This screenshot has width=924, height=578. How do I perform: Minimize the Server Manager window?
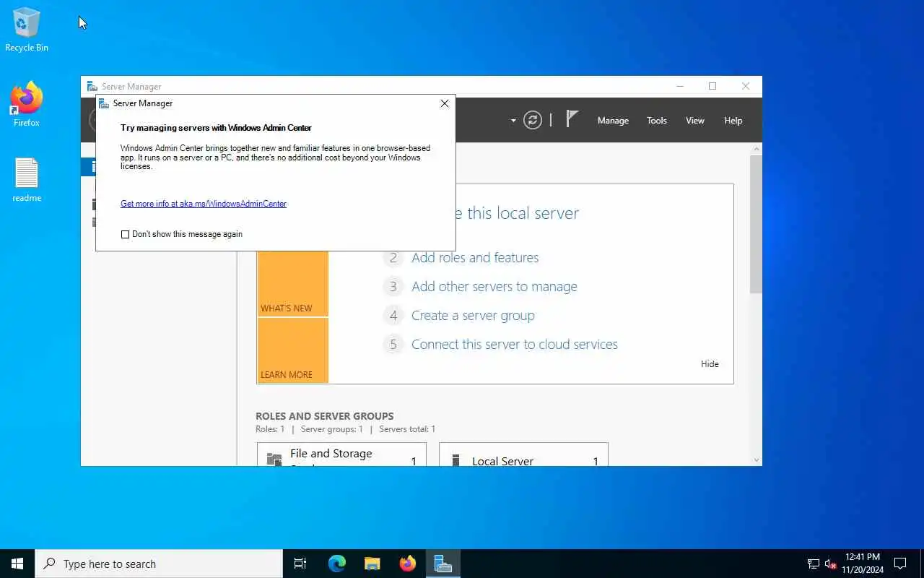[679, 86]
